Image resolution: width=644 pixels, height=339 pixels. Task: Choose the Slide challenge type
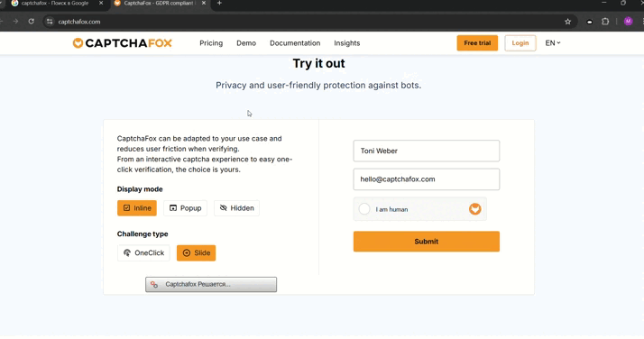pos(196,252)
